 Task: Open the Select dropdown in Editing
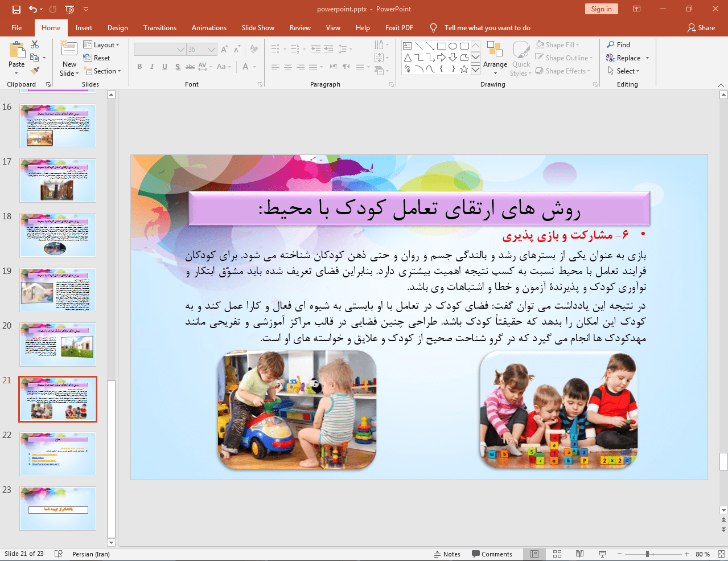pos(624,71)
